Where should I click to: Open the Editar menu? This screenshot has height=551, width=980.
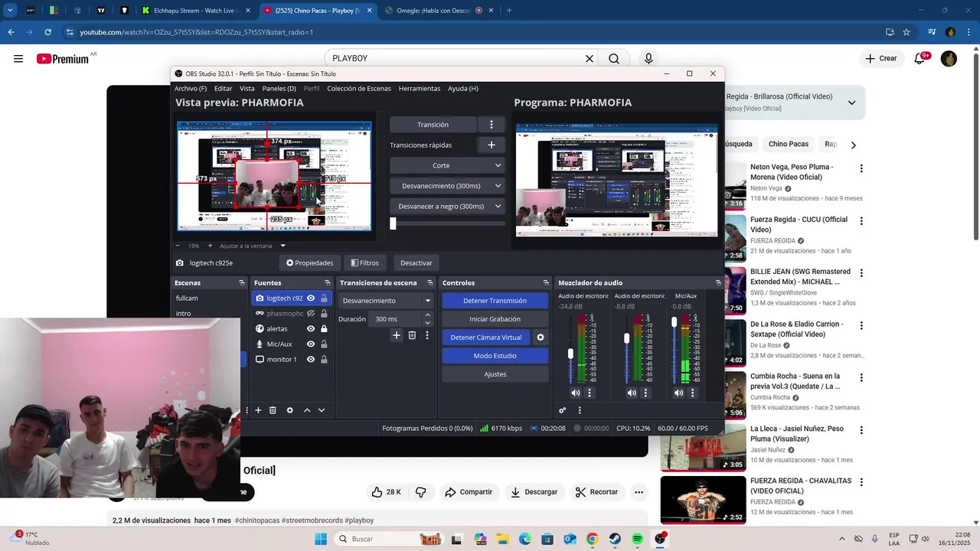(x=223, y=88)
